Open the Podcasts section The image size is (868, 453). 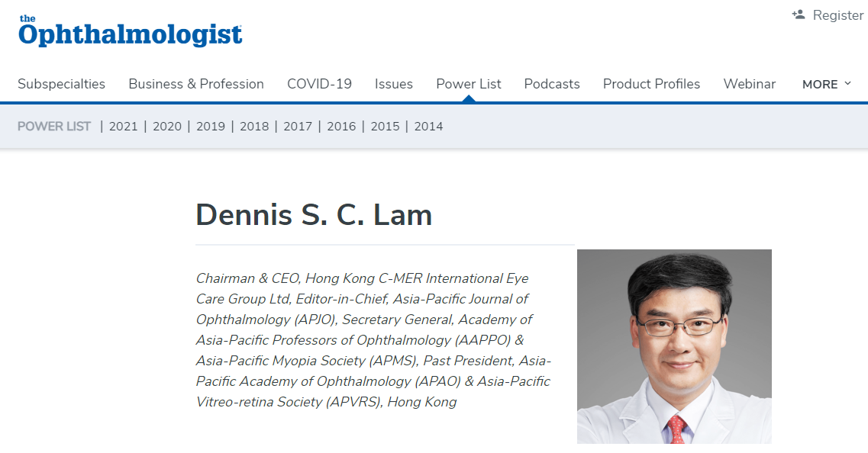click(x=552, y=84)
